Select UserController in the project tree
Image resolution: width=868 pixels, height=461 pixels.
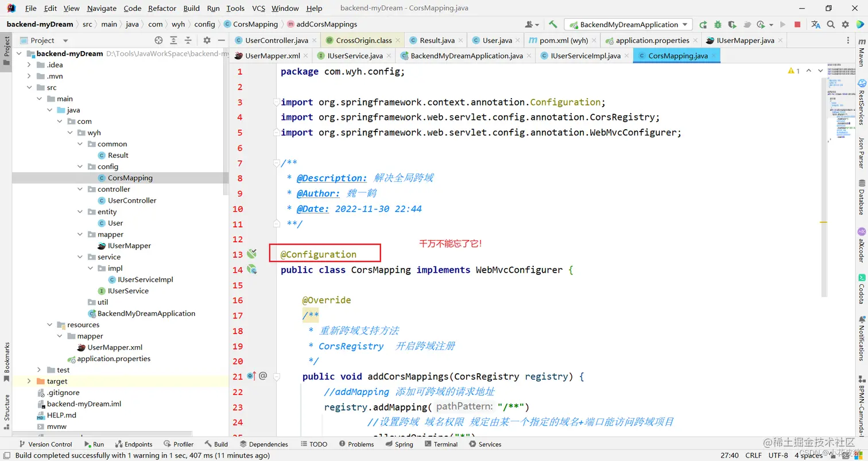tap(132, 200)
